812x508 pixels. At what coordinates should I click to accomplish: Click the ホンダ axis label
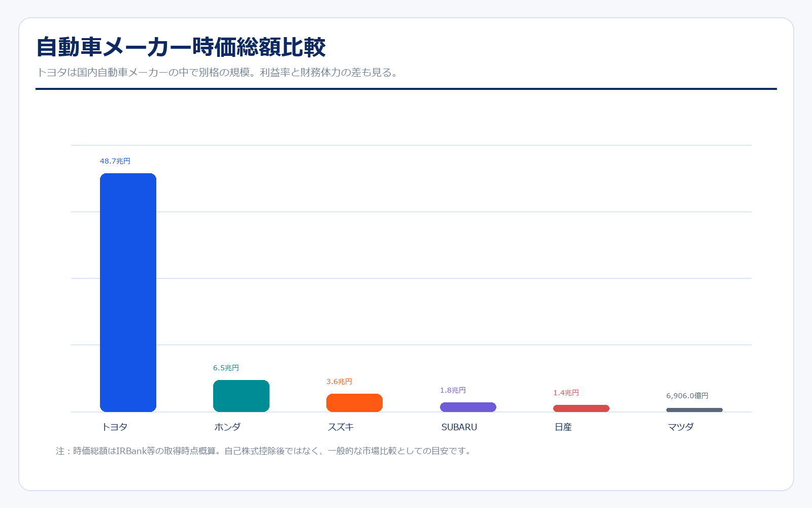(x=227, y=427)
